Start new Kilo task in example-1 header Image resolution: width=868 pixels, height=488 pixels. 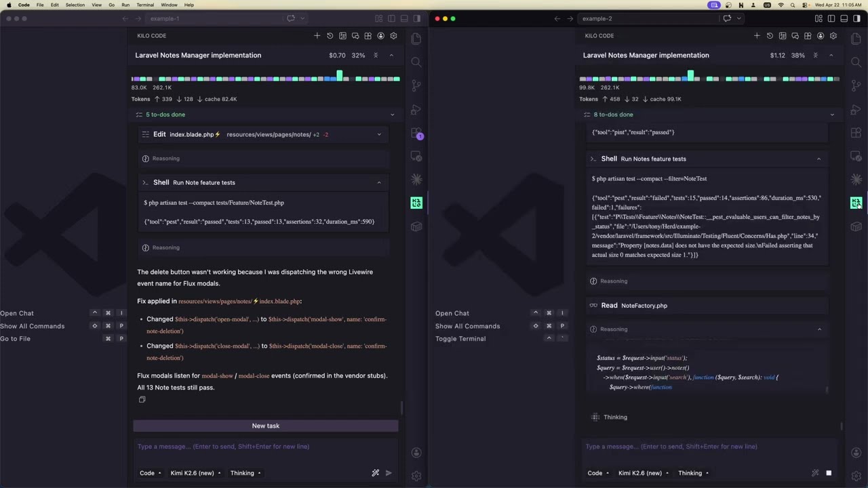[317, 36]
